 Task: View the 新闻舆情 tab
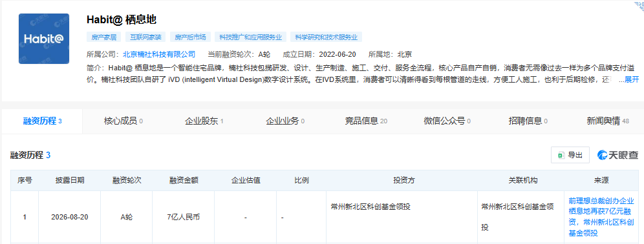click(608, 121)
